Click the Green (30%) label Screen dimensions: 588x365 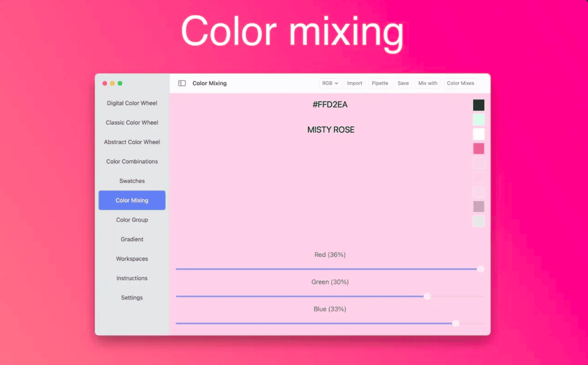pyautogui.click(x=330, y=282)
